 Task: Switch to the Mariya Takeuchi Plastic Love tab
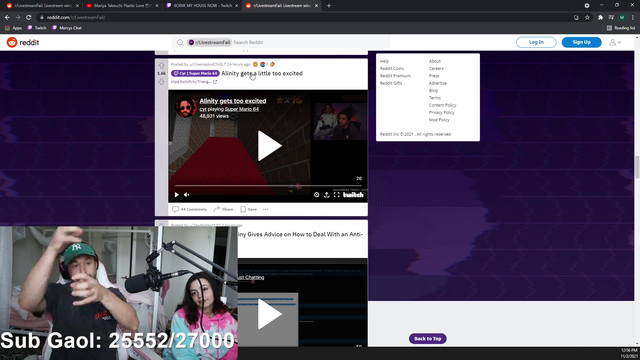pyautogui.click(x=122, y=6)
